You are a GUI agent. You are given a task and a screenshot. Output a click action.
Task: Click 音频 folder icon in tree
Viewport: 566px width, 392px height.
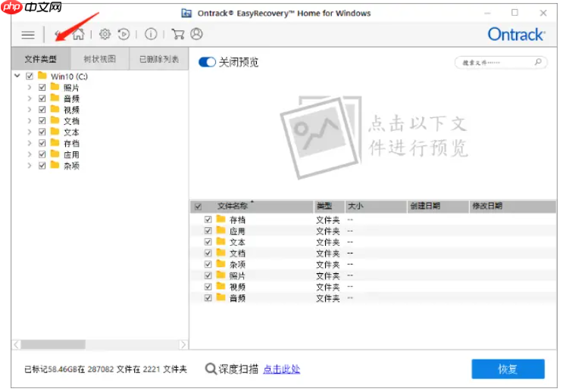(x=55, y=98)
